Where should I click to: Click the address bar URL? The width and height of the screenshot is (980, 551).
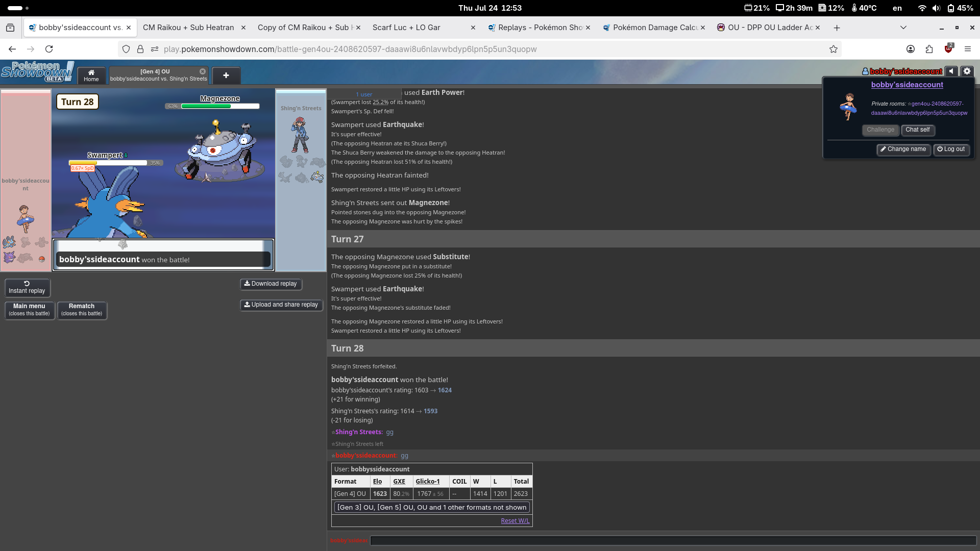point(350,49)
